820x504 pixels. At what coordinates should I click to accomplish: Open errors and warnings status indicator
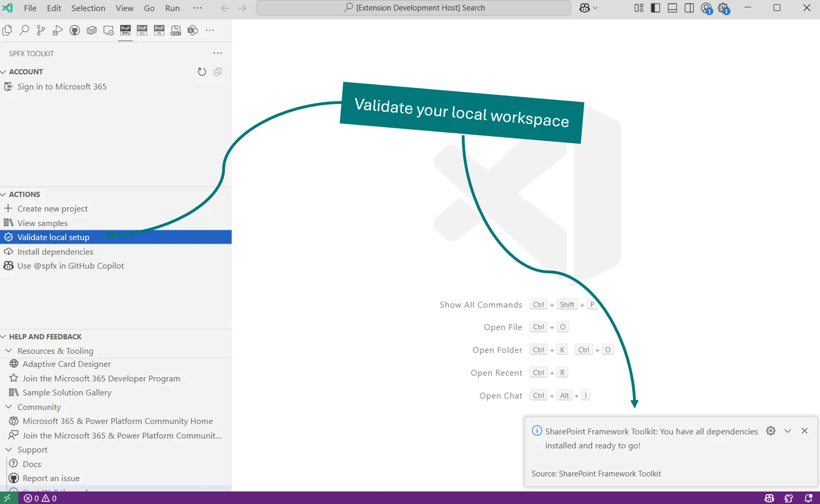tap(40, 498)
